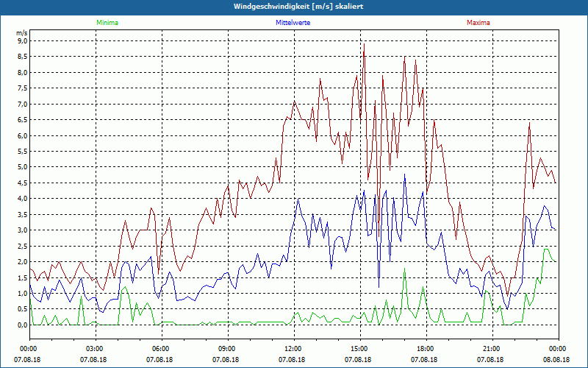Click the 1,5 y-axis value

[22, 277]
